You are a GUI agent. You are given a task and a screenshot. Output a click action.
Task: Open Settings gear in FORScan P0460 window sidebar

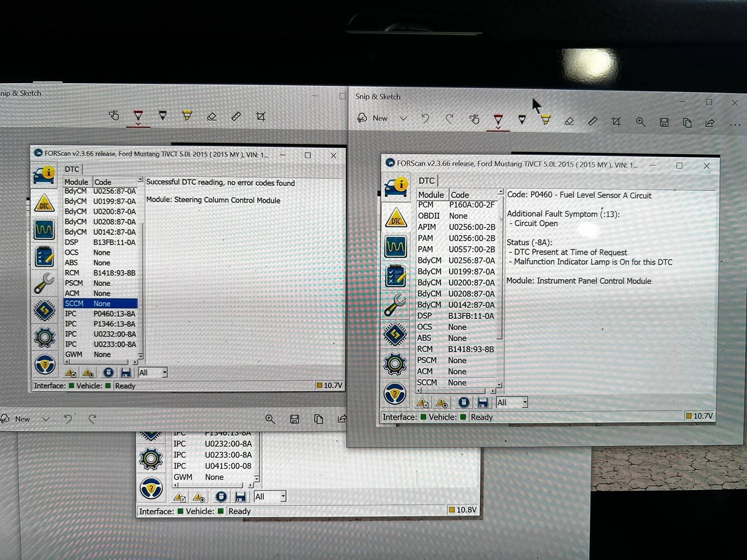pyautogui.click(x=395, y=364)
